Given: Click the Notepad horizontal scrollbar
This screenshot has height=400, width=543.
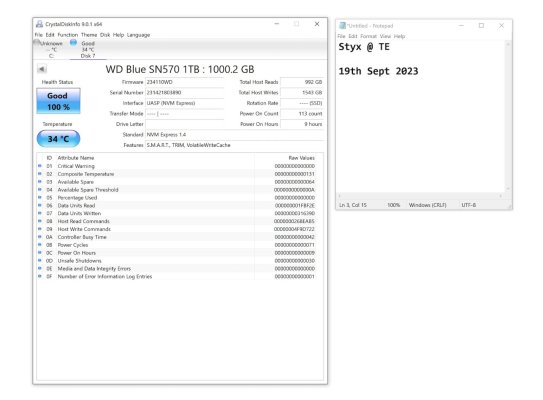Looking at the screenshot, I should click(420, 196).
